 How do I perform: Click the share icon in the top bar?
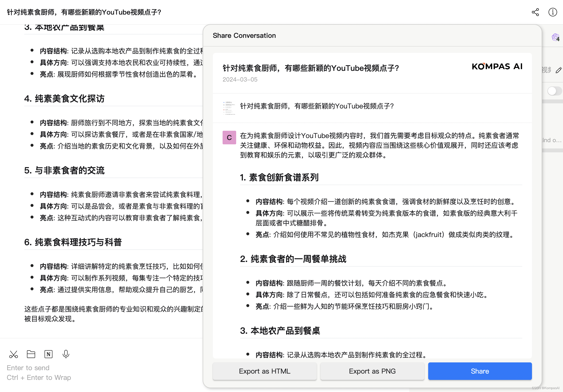tap(535, 12)
